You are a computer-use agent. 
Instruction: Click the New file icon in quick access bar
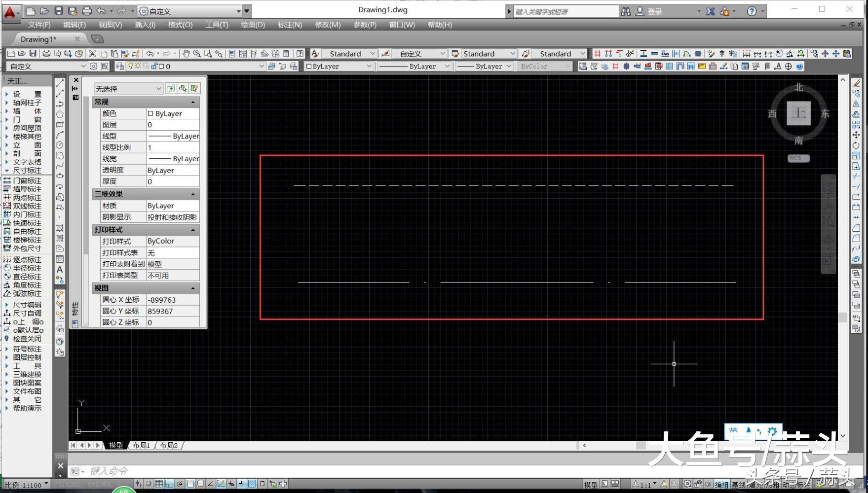[x=30, y=11]
